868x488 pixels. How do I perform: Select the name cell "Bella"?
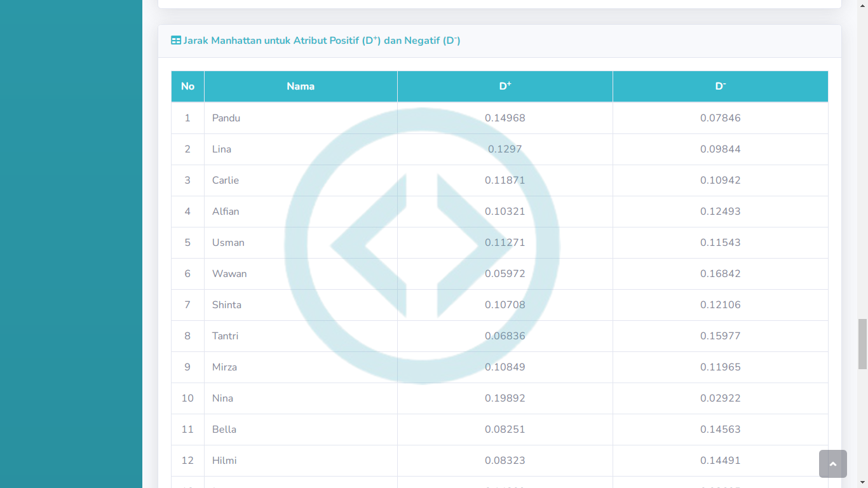pyautogui.click(x=224, y=430)
